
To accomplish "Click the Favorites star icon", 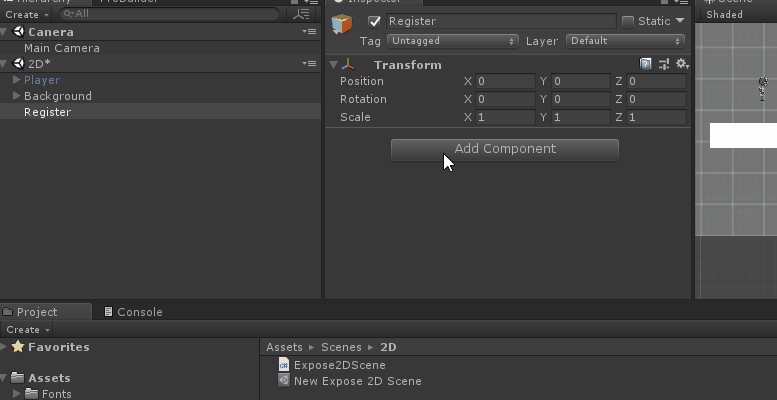I will 18,346.
